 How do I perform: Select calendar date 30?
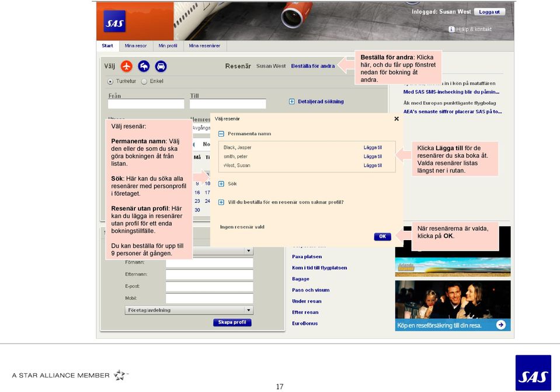197,210
